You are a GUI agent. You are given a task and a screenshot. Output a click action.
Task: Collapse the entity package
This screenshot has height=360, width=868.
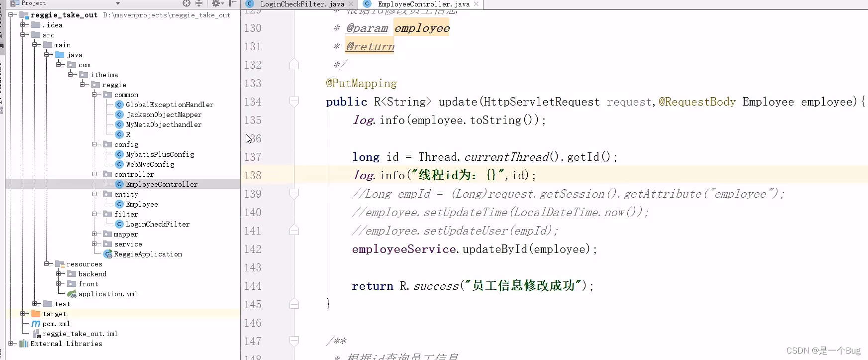95,194
